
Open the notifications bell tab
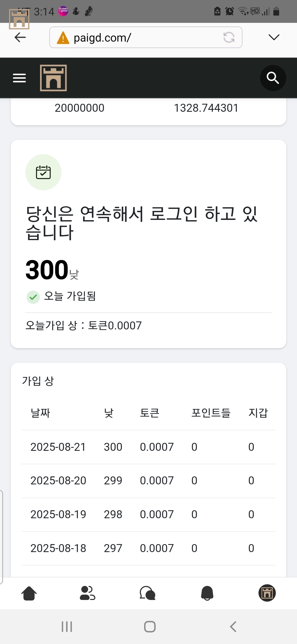(207, 593)
